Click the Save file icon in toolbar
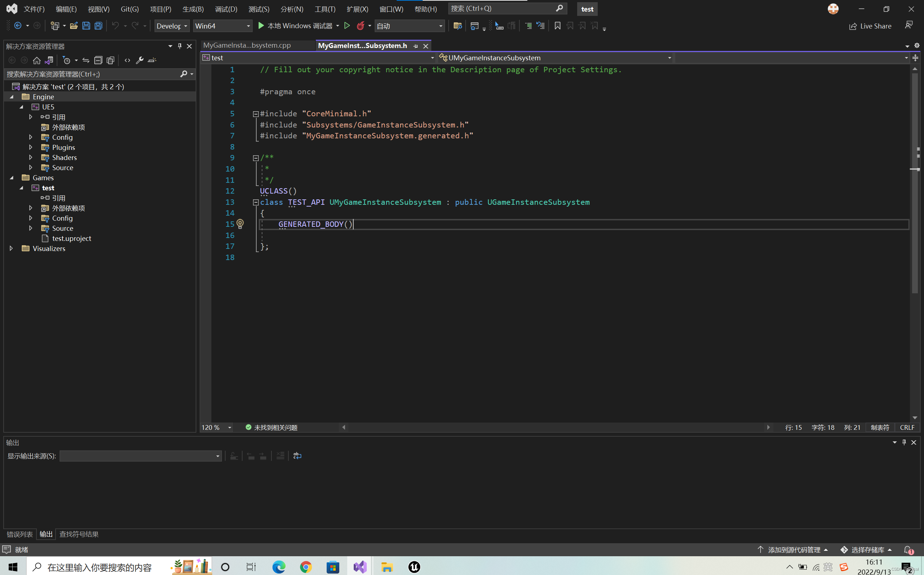The height and width of the screenshot is (575, 924). point(86,26)
